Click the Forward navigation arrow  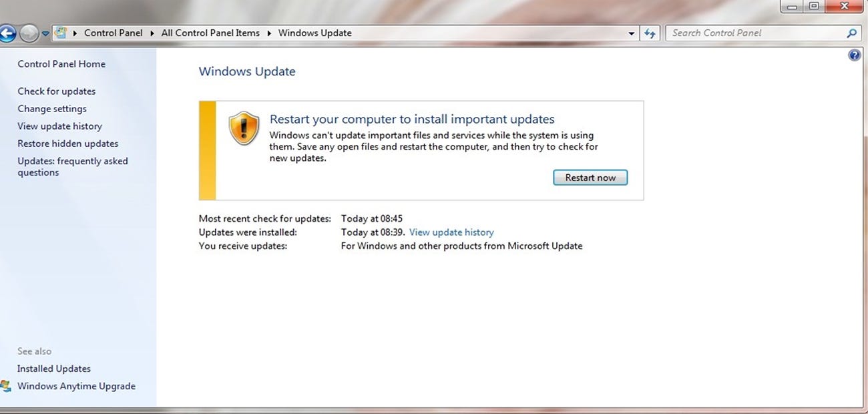tap(28, 33)
